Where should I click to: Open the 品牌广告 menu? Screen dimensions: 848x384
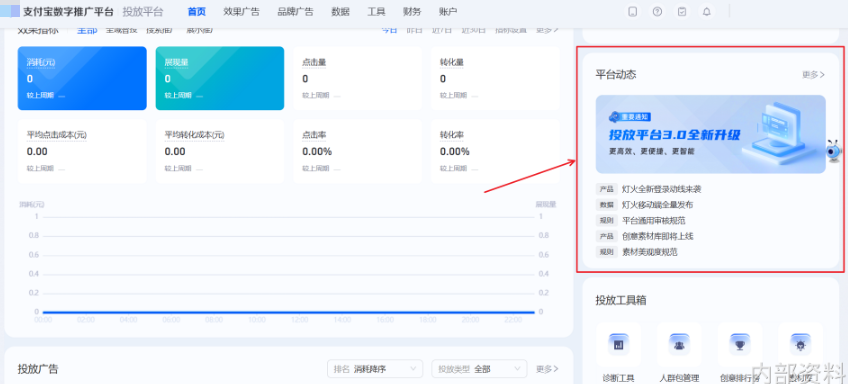pyautogui.click(x=295, y=11)
